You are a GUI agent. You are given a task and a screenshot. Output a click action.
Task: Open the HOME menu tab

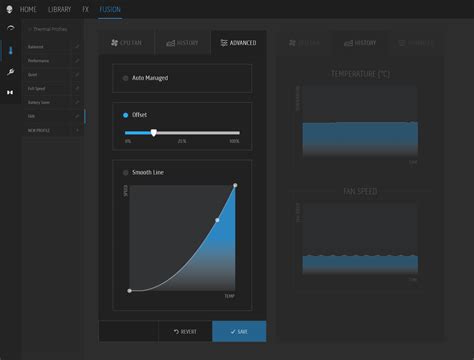click(28, 9)
